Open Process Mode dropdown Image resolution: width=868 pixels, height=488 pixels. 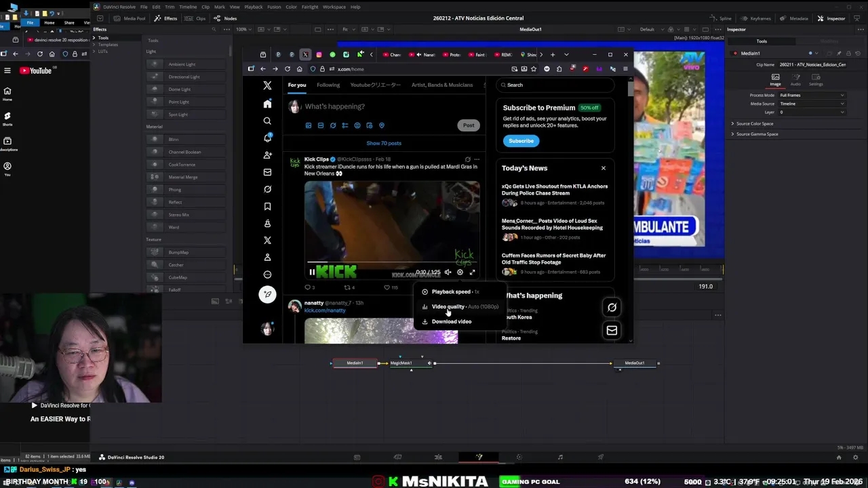click(812, 96)
